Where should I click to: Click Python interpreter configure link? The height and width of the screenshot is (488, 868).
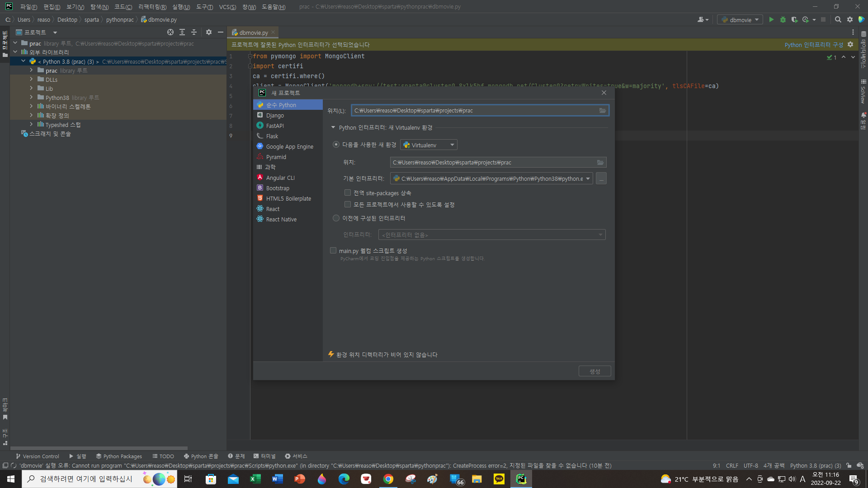pyautogui.click(x=814, y=45)
